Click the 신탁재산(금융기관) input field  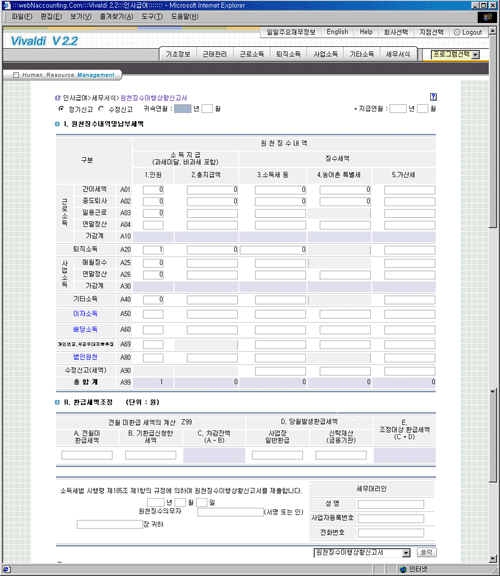[341, 456]
